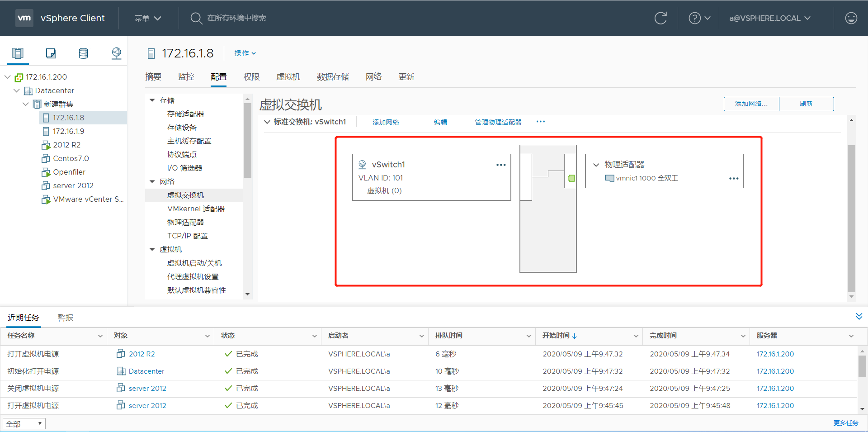Open the 更多任务 link
Image resolution: width=868 pixels, height=432 pixels.
(x=845, y=423)
